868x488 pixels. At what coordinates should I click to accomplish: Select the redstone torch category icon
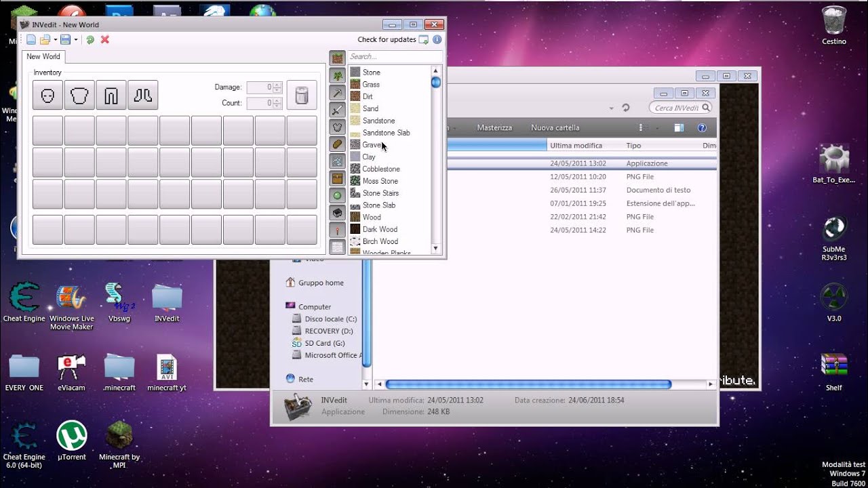(338, 230)
